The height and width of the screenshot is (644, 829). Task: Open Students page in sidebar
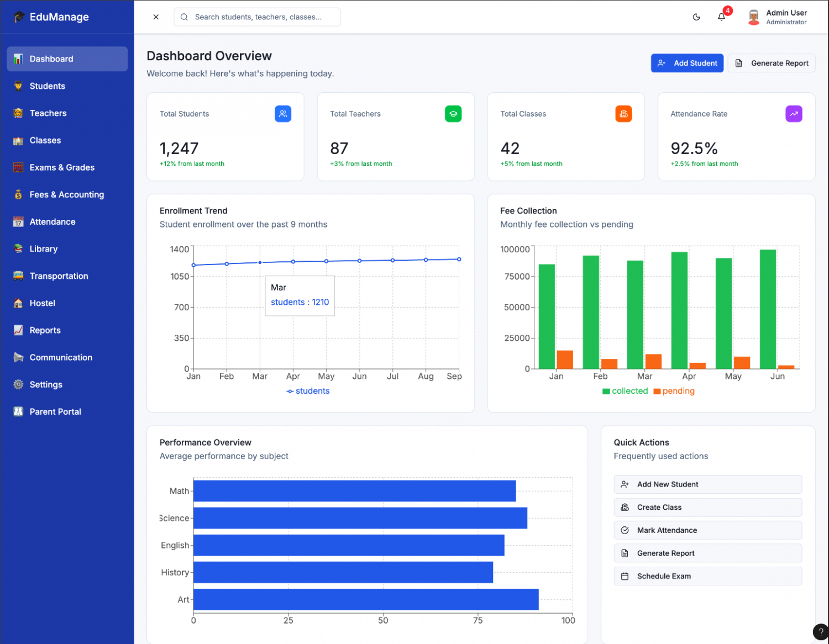pos(48,86)
